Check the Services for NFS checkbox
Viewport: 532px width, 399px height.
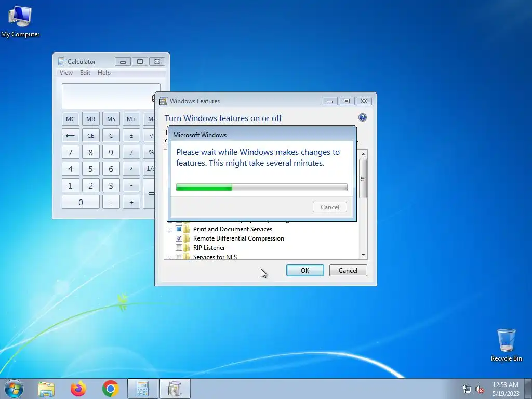click(x=179, y=257)
